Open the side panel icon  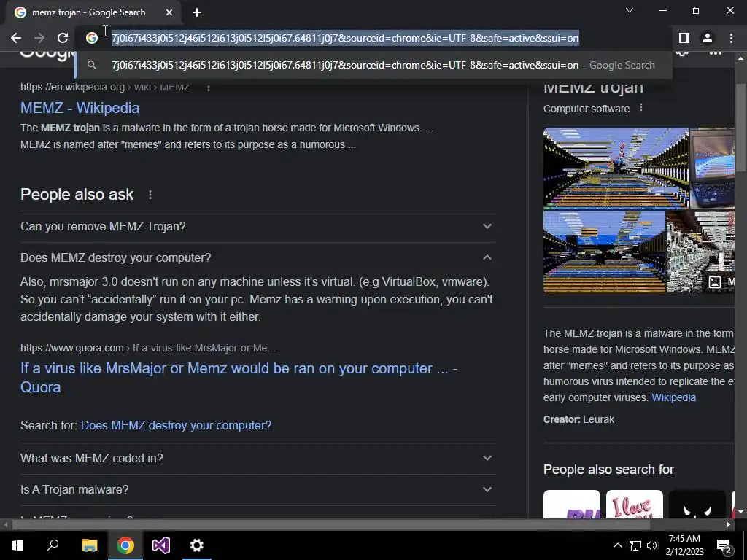[684, 38]
